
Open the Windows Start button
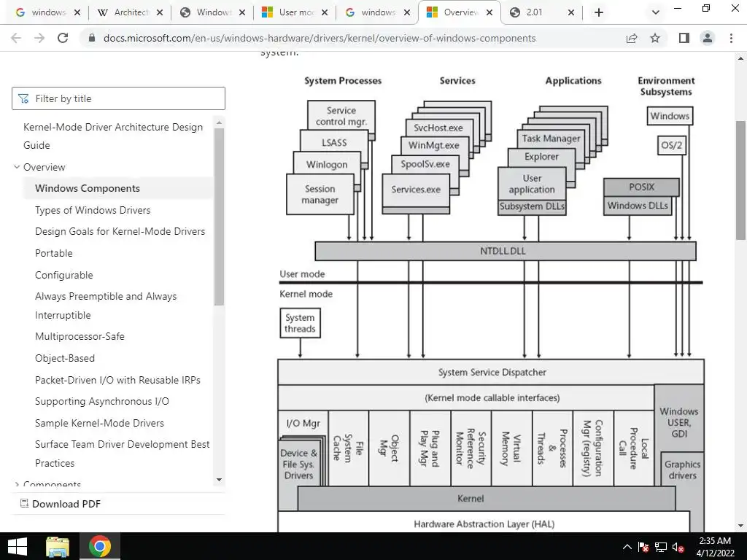[x=18, y=546]
